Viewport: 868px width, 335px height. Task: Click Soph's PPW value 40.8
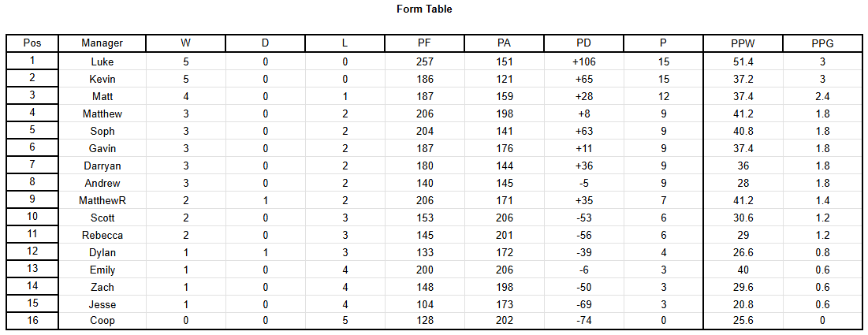coord(743,131)
